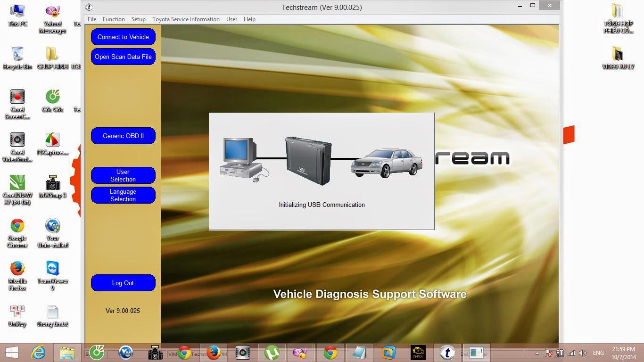
Task: Open the Help menu
Action: point(249,19)
